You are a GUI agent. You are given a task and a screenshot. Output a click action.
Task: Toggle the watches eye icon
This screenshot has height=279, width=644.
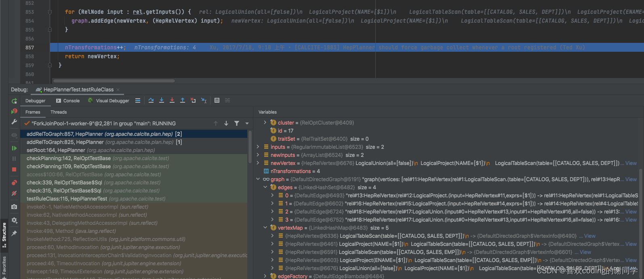(14, 135)
